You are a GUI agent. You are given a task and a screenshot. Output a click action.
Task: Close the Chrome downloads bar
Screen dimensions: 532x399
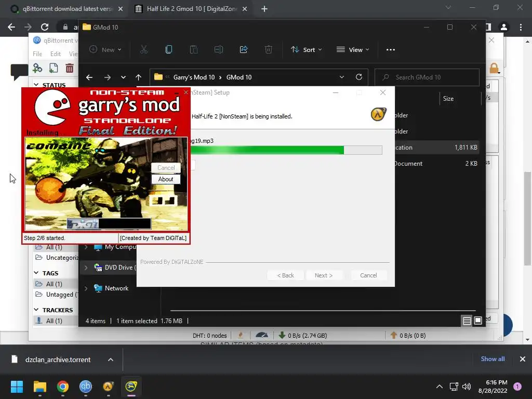[523, 359]
